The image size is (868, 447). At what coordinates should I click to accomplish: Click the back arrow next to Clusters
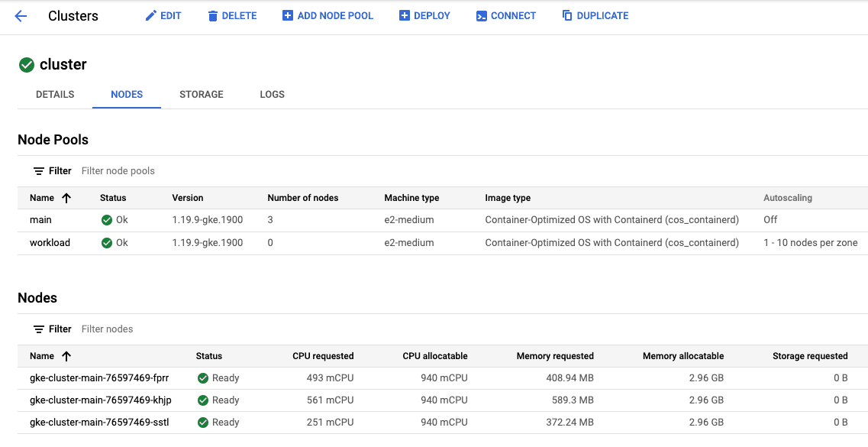pyautogui.click(x=21, y=16)
